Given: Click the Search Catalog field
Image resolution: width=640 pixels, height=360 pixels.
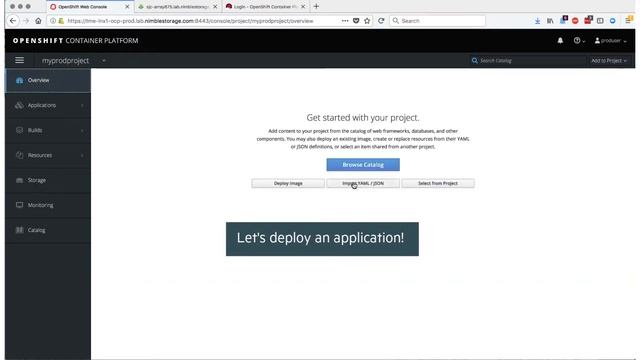Looking at the screenshot, I should [x=529, y=60].
